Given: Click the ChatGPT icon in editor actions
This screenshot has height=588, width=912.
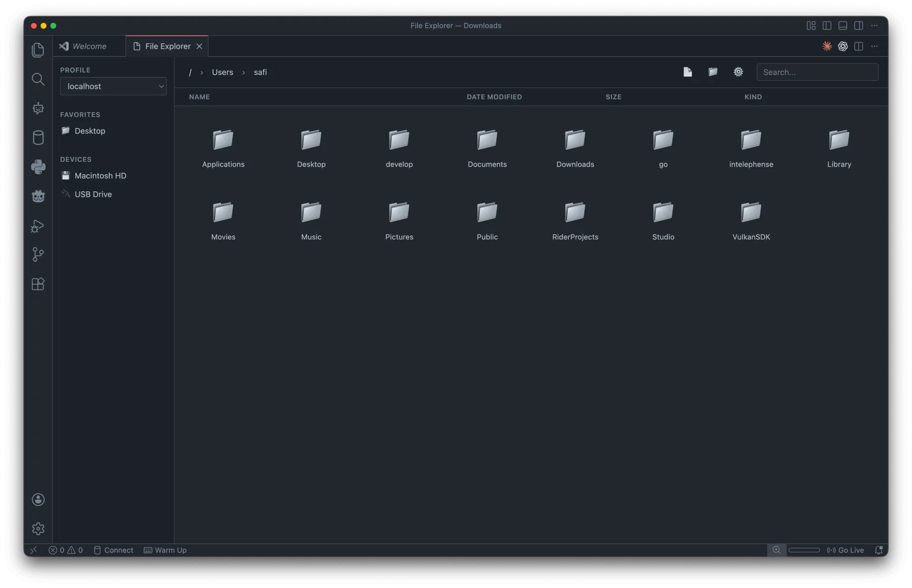Looking at the screenshot, I should click(x=843, y=46).
